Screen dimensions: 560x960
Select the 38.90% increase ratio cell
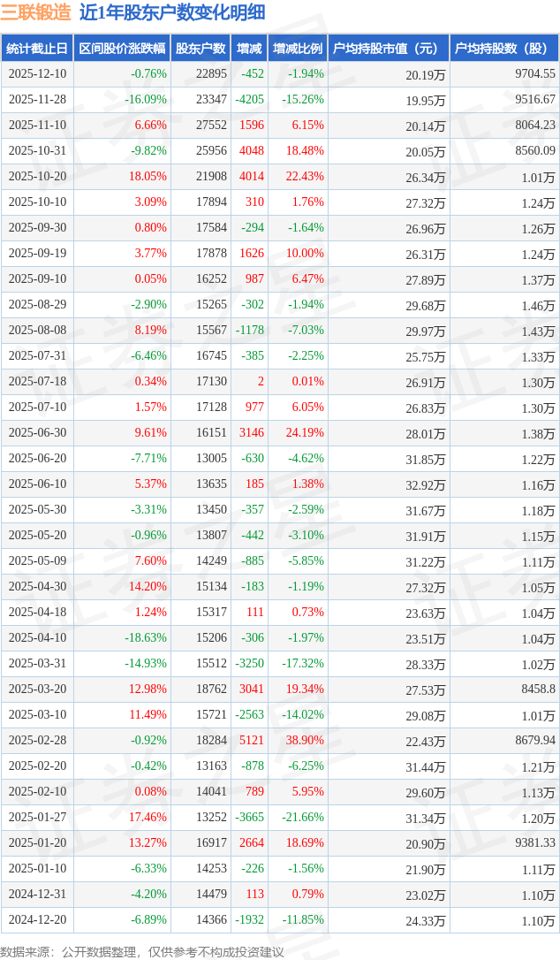306,741
